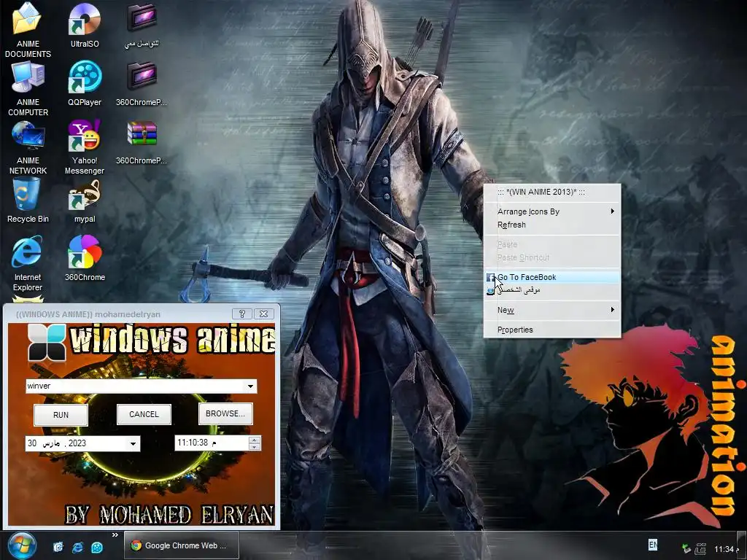Choose Properties from context menu
The image size is (747, 560).
coord(552,330)
